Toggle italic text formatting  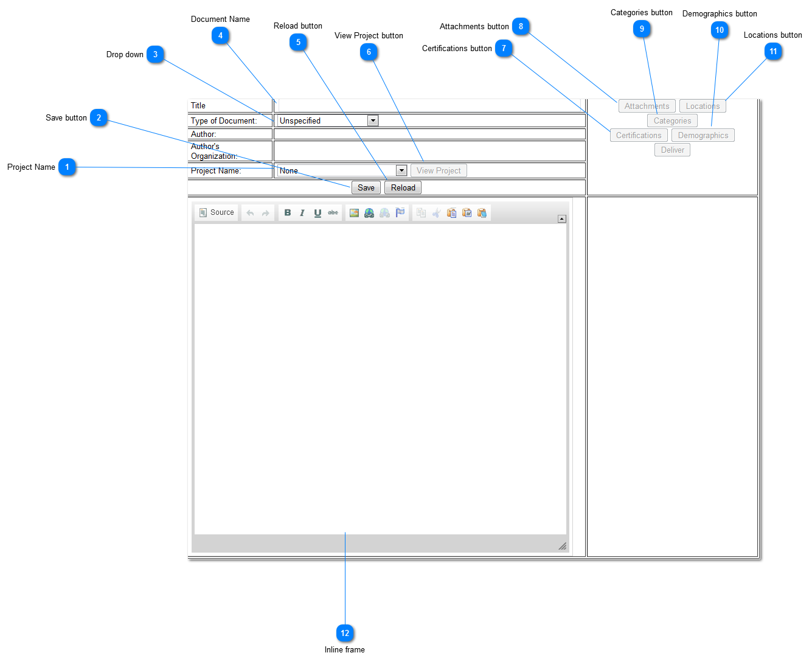coord(302,212)
